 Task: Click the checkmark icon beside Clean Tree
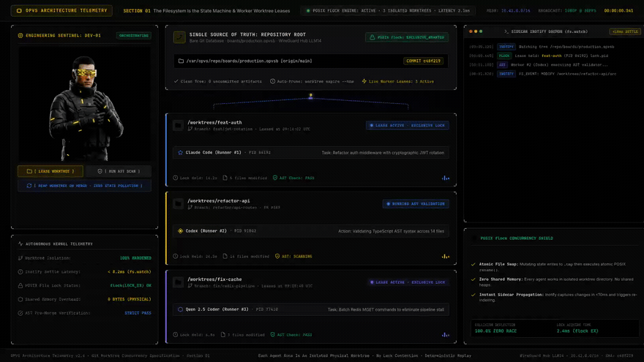pos(176,81)
